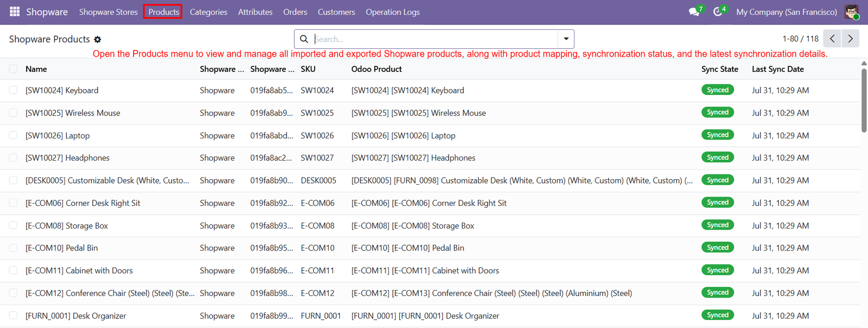Open the Products menu

163,12
